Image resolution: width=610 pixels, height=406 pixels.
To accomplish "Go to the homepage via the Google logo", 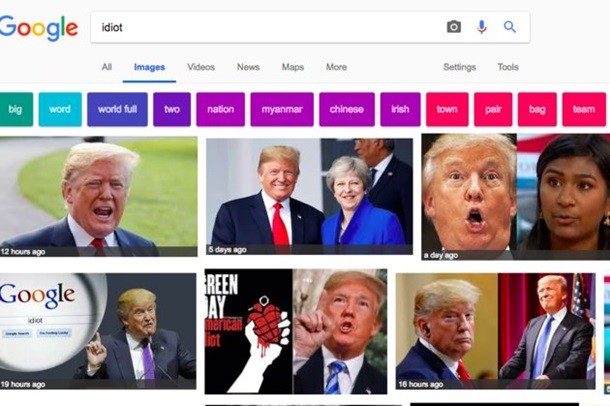I will (x=38, y=28).
